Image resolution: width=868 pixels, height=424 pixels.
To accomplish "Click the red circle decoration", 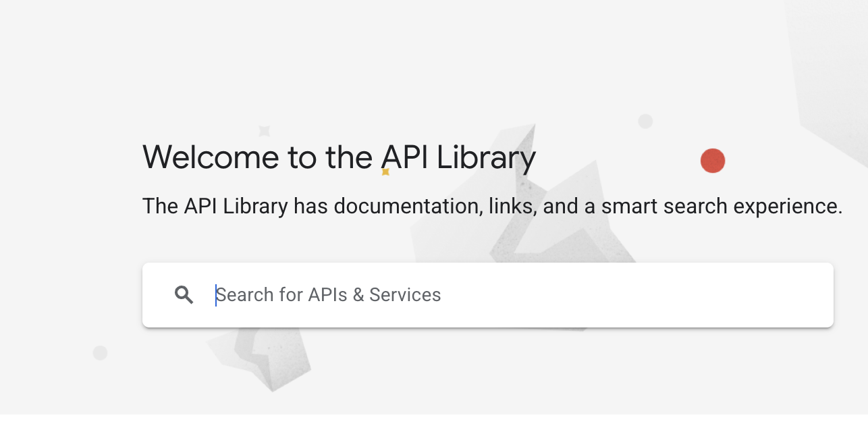I will (713, 161).
